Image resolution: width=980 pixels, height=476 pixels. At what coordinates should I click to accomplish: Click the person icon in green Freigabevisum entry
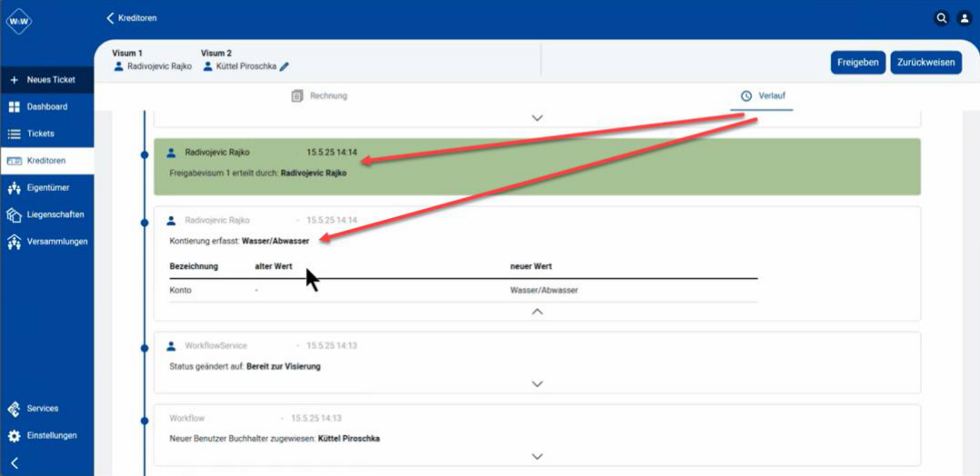(171, 153)
